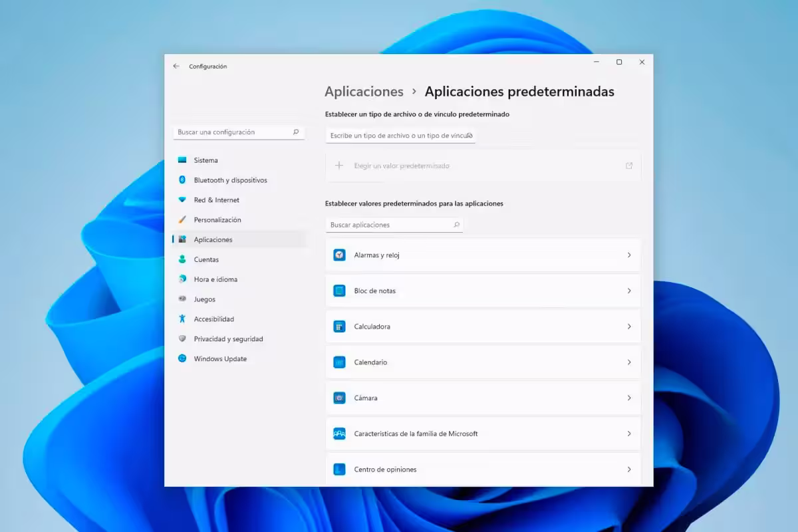Viewport: 798px width, 532px height.
Task: Click the Personalización brush icon
Action: 182,220
